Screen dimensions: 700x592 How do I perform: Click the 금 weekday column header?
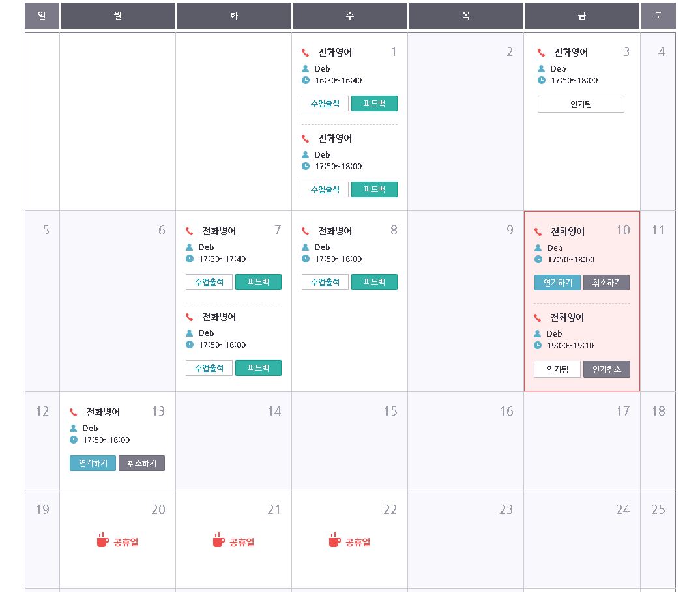click(x=582, y=16)
